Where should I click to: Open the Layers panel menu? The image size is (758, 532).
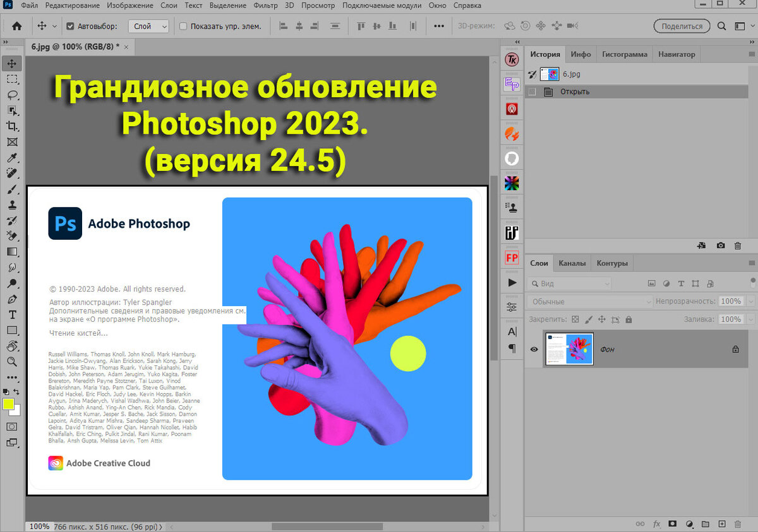pyautogui.click(x=751, y=263)
